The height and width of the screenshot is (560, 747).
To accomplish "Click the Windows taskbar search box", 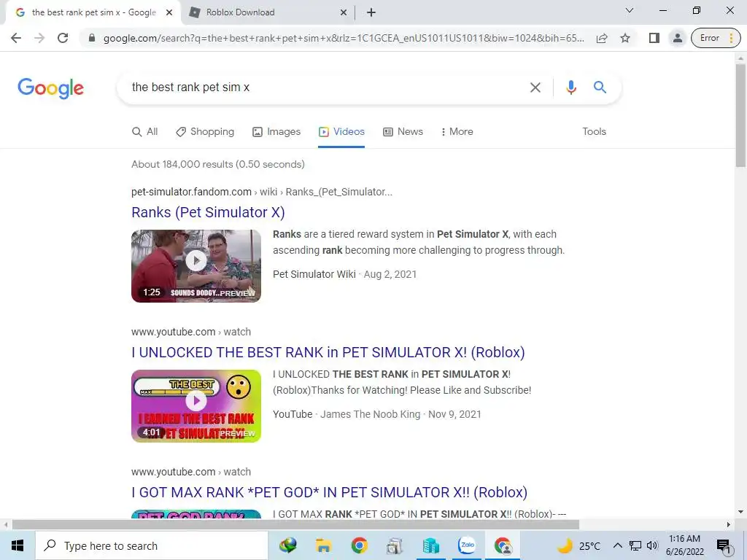I will pyautogui.click(x=152, y=545).
